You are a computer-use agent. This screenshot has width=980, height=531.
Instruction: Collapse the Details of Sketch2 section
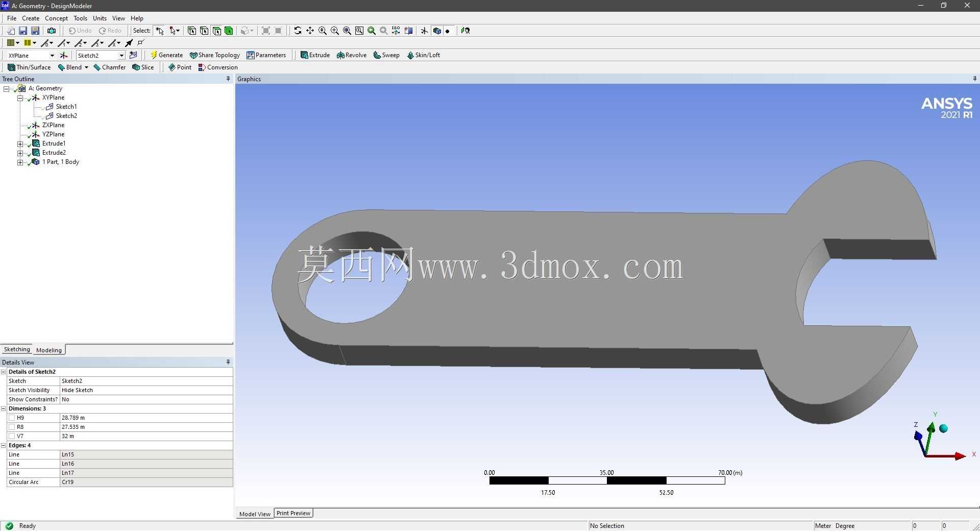(x=4, y=372)
